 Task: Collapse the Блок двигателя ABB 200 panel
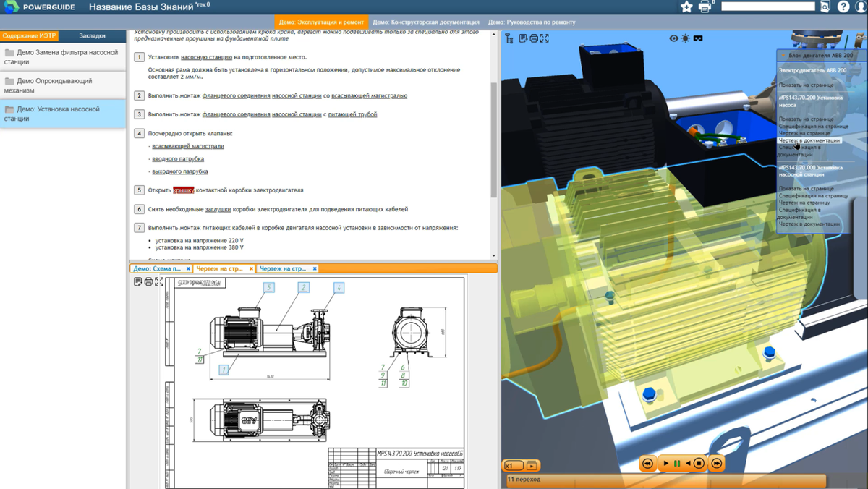783,55
